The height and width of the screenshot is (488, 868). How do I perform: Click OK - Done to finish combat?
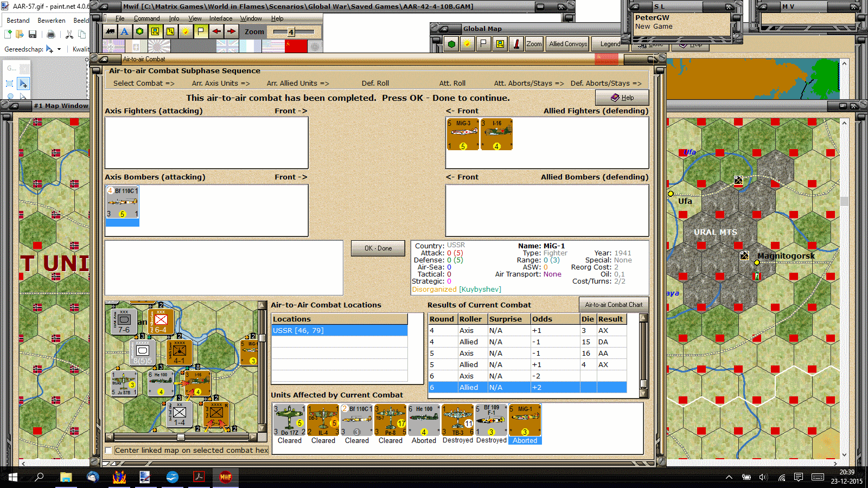378,248
